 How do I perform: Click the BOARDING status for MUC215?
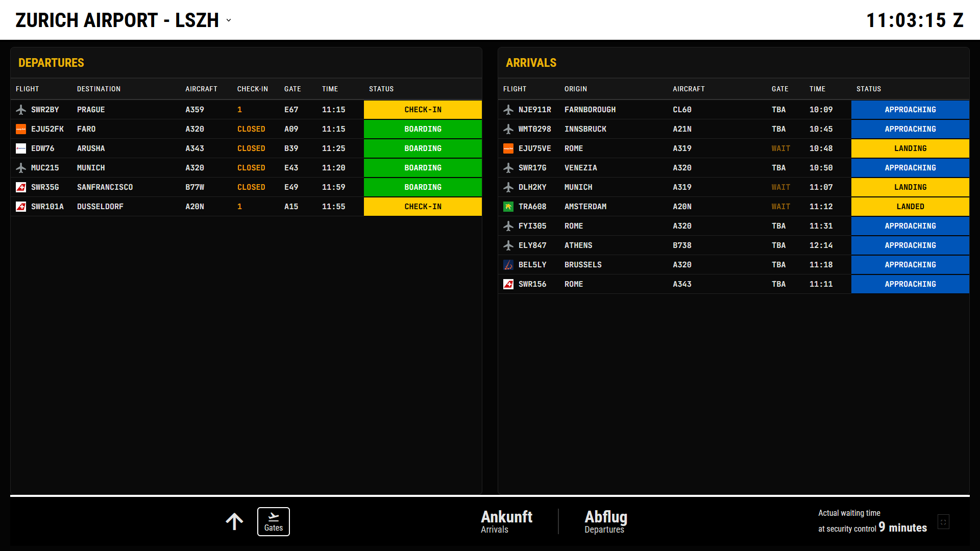click(x=423, y=168)
